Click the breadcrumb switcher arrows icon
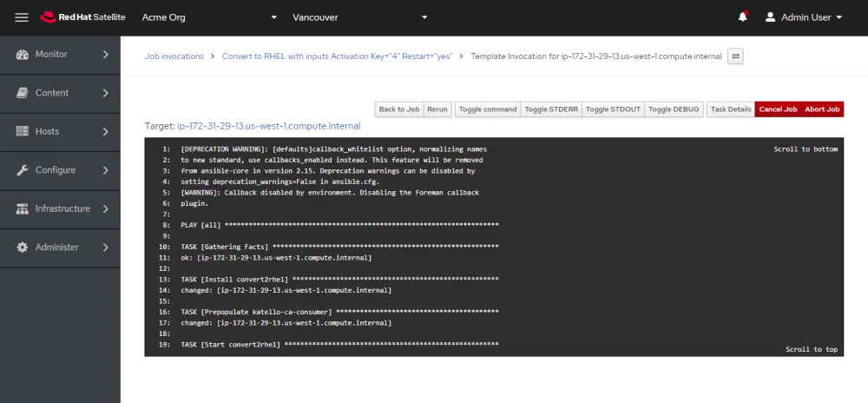The width and height of the screenshot is (868, 403). click(735, 56)
